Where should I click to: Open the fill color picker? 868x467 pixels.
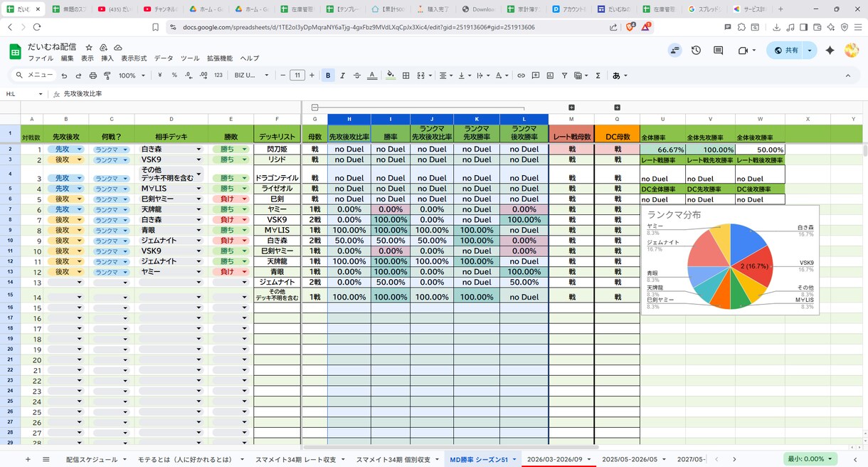[390, 75]
